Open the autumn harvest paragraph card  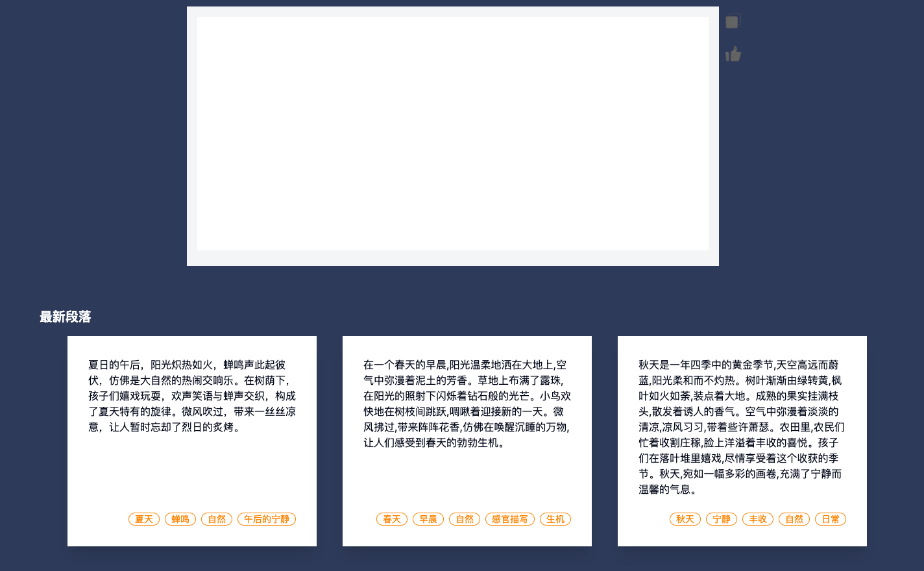click(742, 441)
